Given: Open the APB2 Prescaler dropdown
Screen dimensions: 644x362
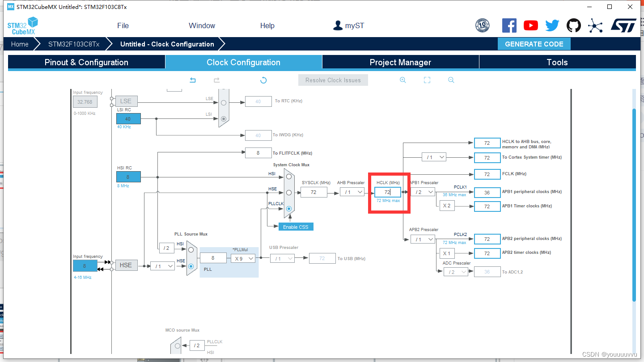Looking at the screenshot, I should click(x=423, y=239).
